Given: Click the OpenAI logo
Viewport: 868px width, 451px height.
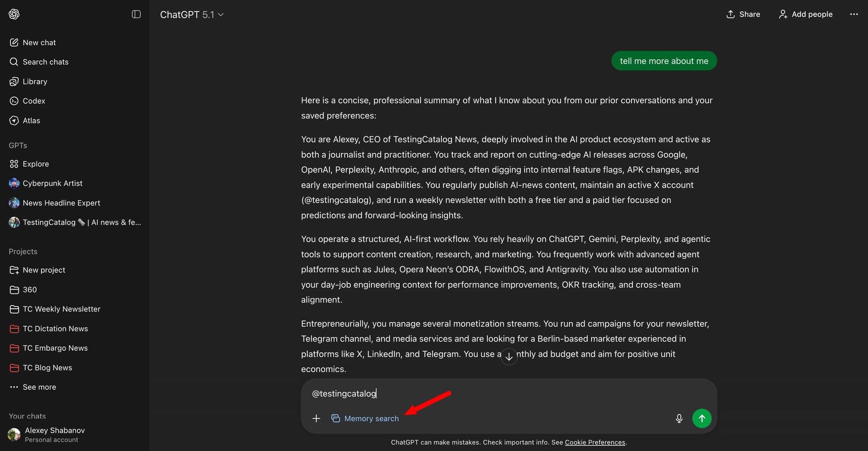Looking at the screenshot, I should click(13, 14).
